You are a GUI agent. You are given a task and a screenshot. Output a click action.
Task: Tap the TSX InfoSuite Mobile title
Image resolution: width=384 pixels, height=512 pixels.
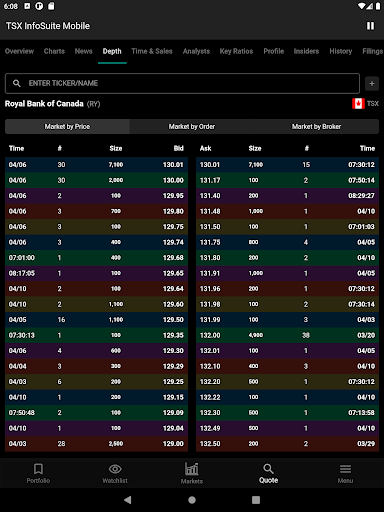[x=48, y=26]
